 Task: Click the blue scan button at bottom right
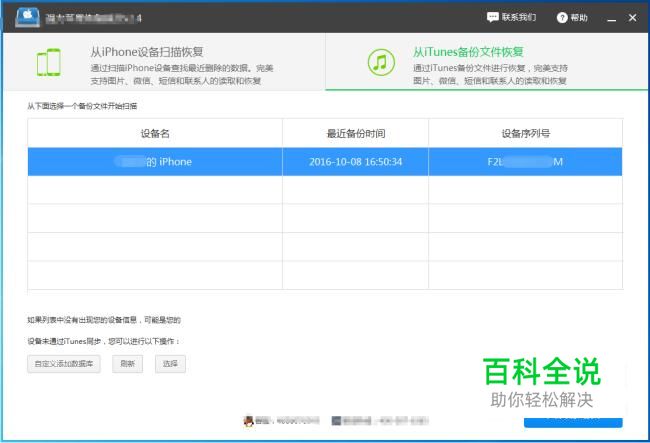tap(573, 422)
